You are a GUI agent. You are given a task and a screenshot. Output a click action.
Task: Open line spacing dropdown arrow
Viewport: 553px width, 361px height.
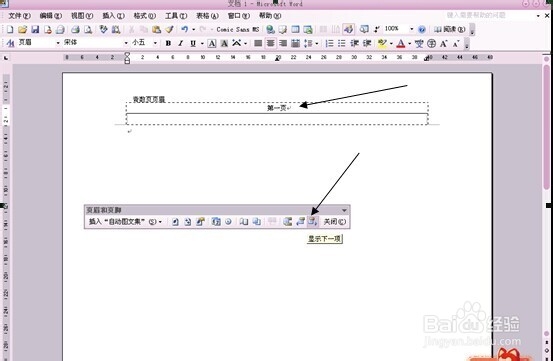(x=316, y=43)
